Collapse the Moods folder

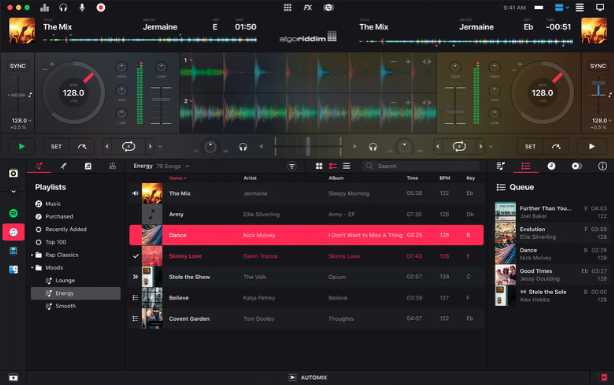click(x=32, y=268)
